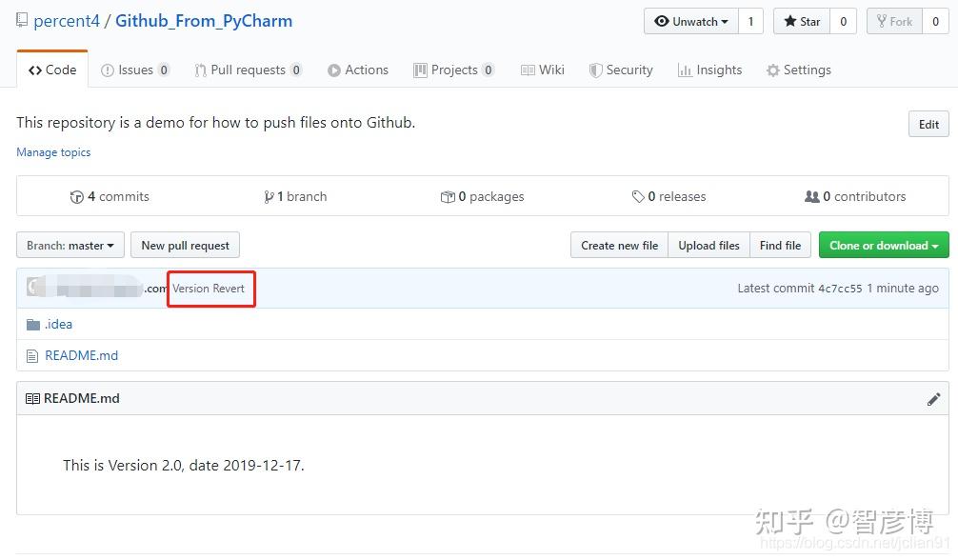Open the Unwatch dropdown
Viewport: 958px width, 560px height.
click(x=691, y=21)
